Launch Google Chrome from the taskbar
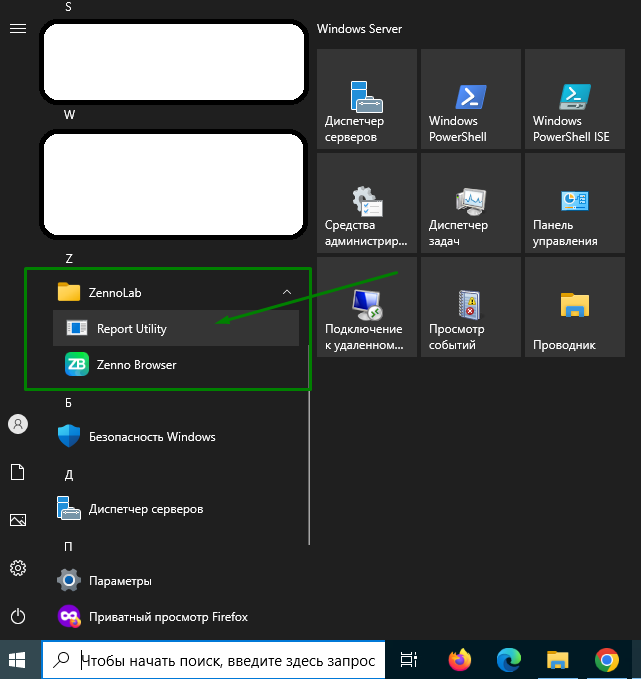Viewport: 641px width, 679px height. click(607, 660)
